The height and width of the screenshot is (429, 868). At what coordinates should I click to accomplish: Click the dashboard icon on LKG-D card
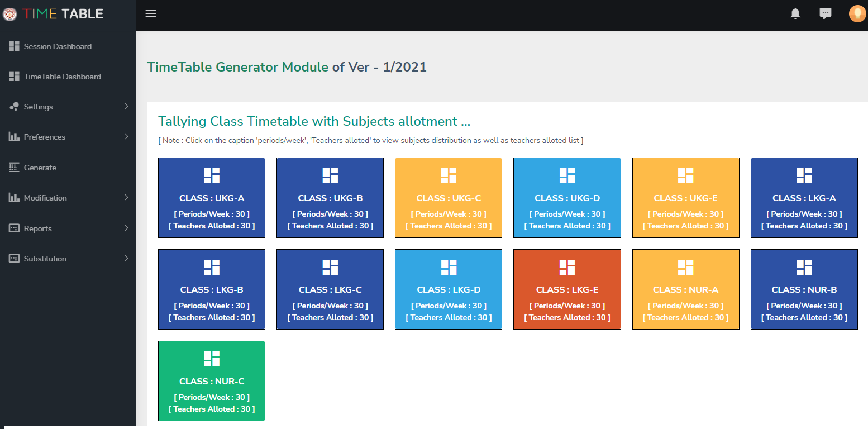click(449, 267)
